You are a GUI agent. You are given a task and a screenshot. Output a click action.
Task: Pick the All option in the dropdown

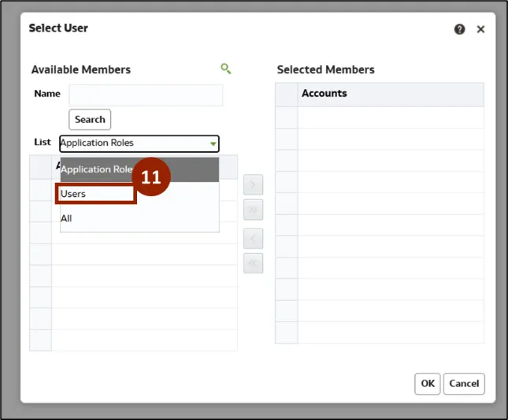point(66,218)
